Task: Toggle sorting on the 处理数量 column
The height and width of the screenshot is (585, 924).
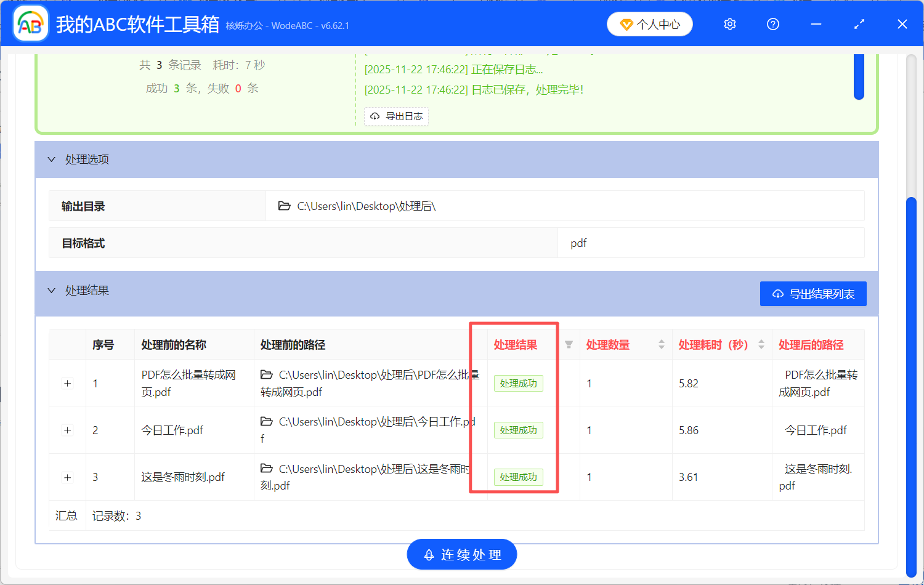Action: 660,345
